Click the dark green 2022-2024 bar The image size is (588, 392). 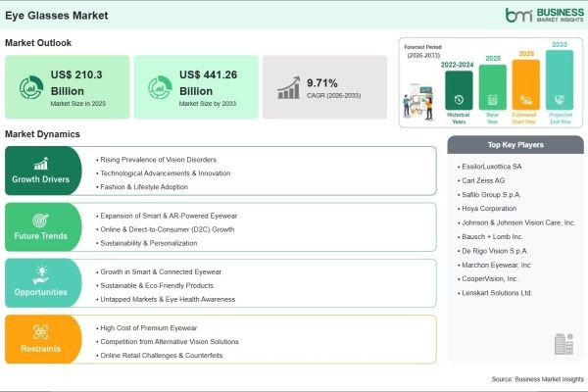(x=459, y=90)
